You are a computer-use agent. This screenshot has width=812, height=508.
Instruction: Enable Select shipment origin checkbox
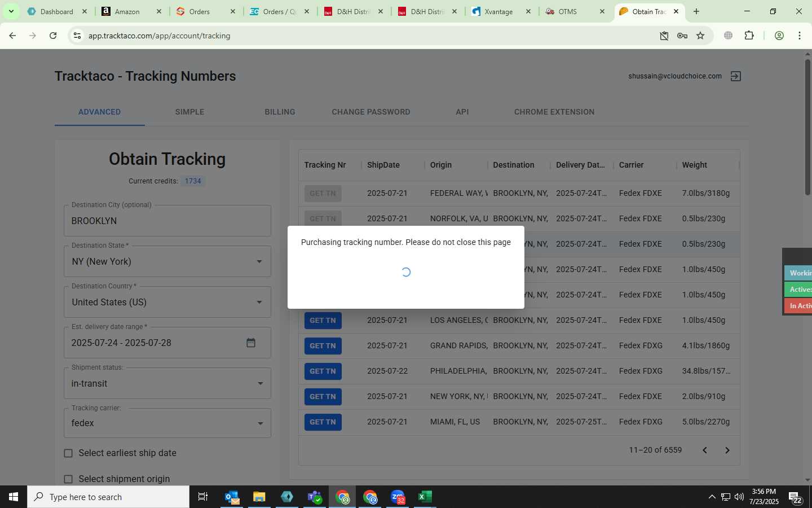[x=68, y=479]
